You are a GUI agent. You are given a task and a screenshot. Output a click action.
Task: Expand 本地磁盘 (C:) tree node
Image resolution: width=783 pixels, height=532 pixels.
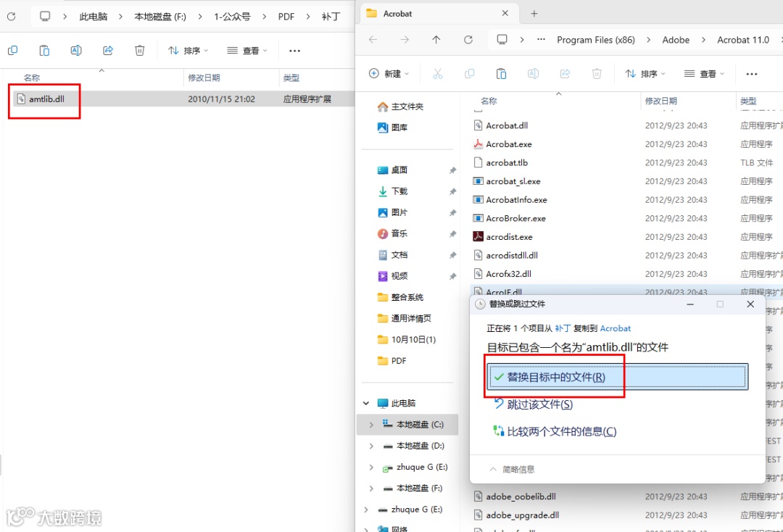371,425
